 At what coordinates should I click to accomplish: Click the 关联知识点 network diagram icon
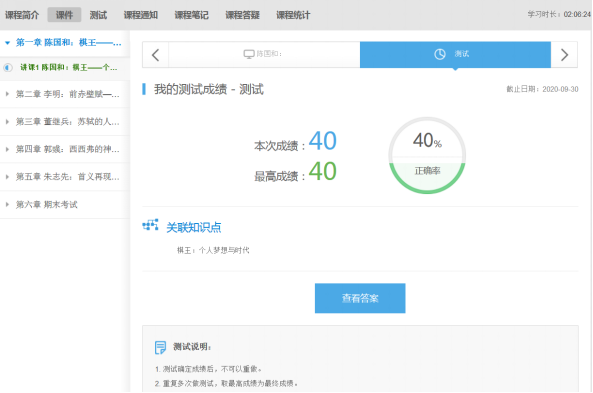tap(150, 225)
